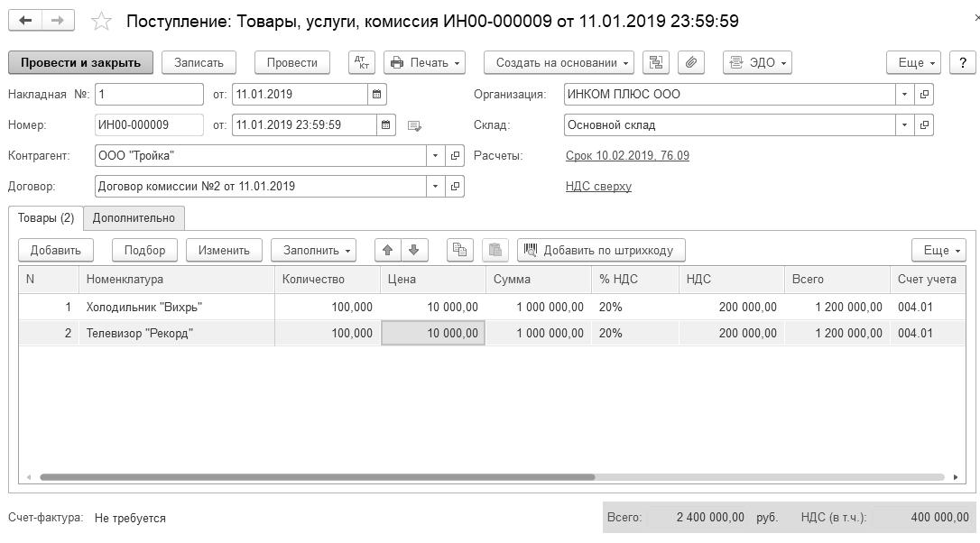
Task: Expand the Организация dropdown list
Action: click(x=904, y=95)
